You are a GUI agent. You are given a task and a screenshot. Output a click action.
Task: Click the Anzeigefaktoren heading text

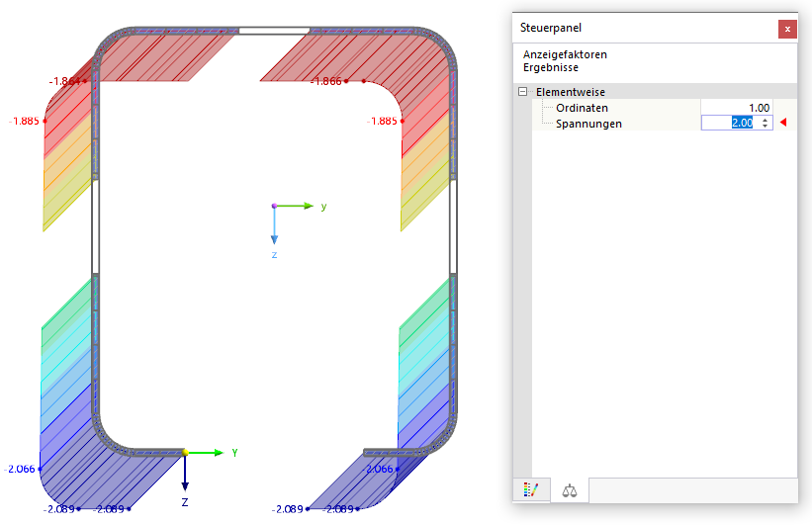(565, 54)
